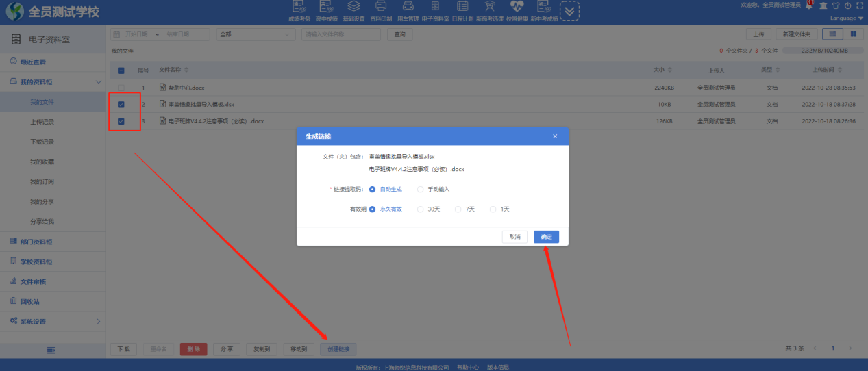This screenshot has height=371, width=868.
Task: Switch to list view icon
Action: pos(832,34)
